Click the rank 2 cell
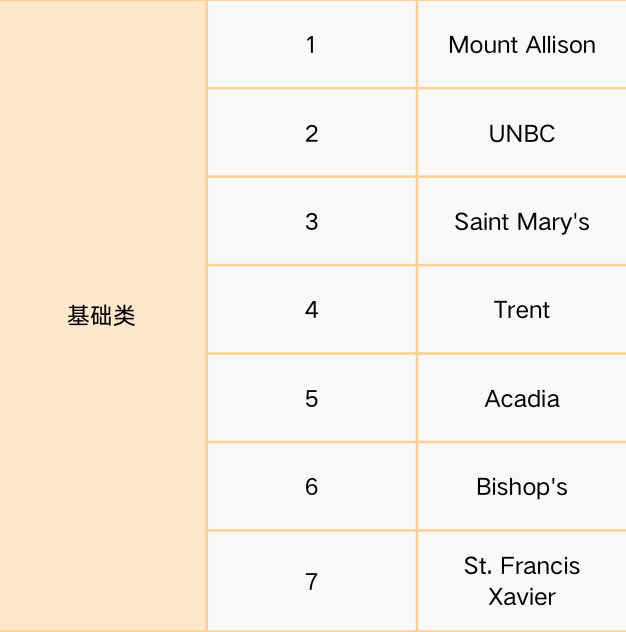The width and height of the screenshot is (626, 632). click(312, 133)
